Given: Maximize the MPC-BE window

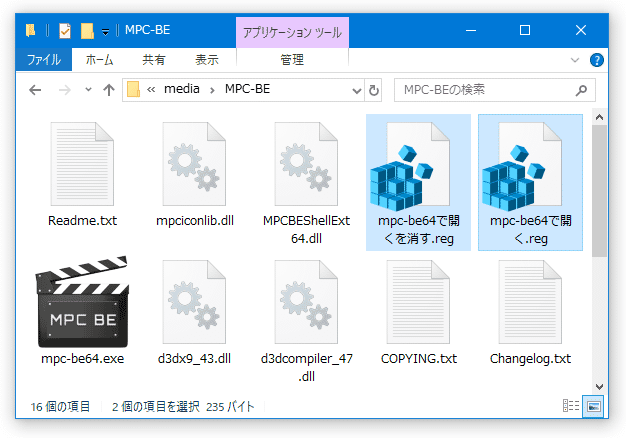Looking at the screenshot, I should click(525, 30).
